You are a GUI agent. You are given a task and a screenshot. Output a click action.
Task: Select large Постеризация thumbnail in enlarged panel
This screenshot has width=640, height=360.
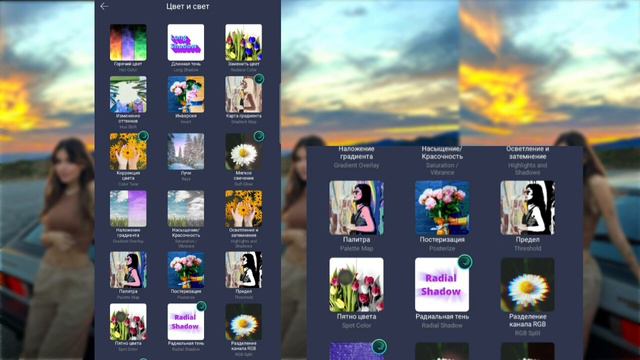pyautogui.click(x=442, y=208)
